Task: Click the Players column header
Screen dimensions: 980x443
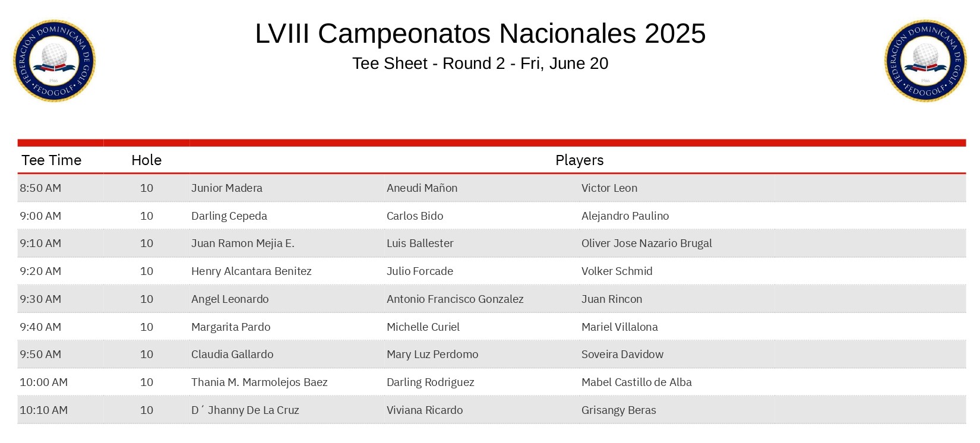Action: click(579, 160)
